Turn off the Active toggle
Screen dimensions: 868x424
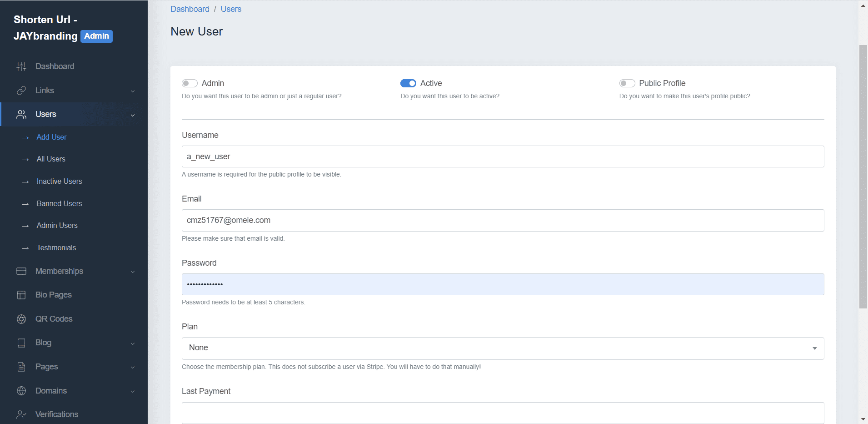pyautogui.click(x=408, y=83)
